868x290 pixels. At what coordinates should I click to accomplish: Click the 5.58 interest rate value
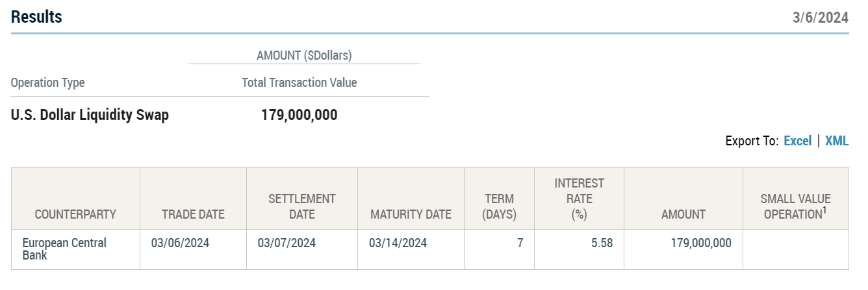601,243
